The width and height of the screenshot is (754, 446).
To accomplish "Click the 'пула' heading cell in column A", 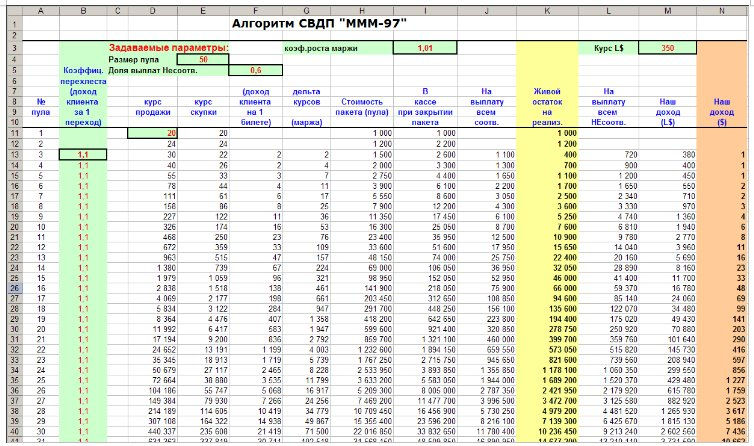I will click(x=41, y=112).
